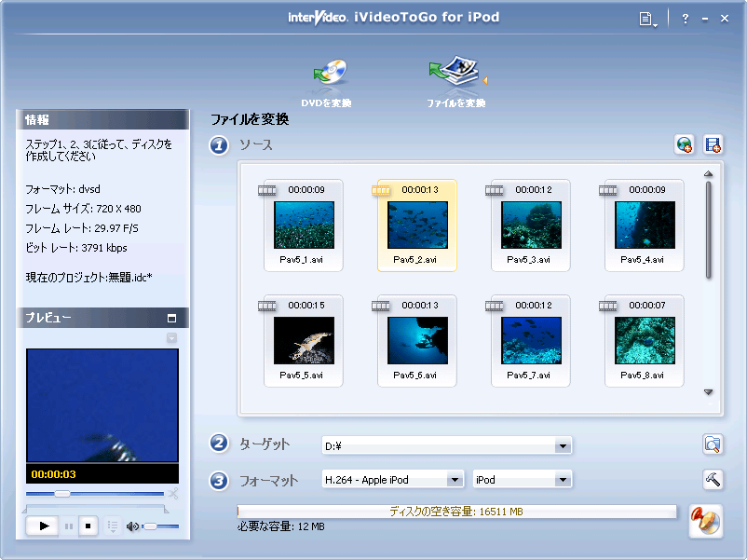Viewport: 747px width, 560px height.
Task: Click the step 2 ターゲット number badge
Action: 219,444
